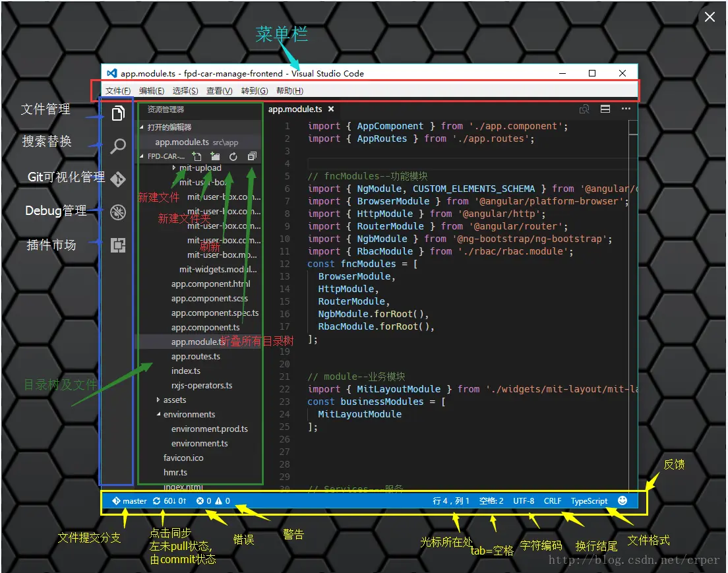Click the CRLF line ending selector
The width and height of the screenshot is (728, 573).
pos(553,501)
